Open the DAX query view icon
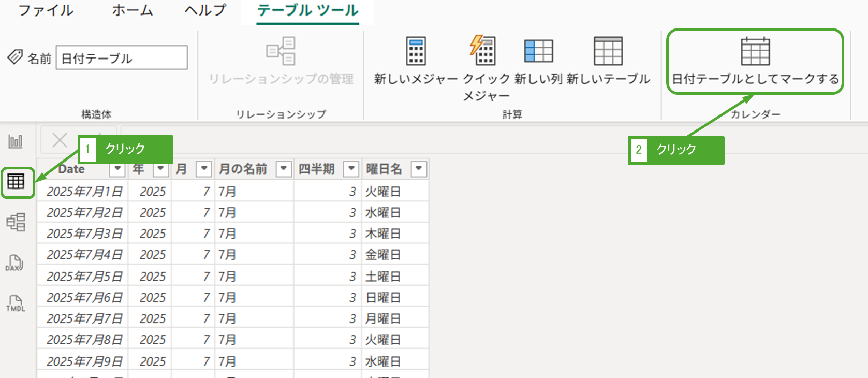The height and width of the screenshot is (378, 868). 14,263
